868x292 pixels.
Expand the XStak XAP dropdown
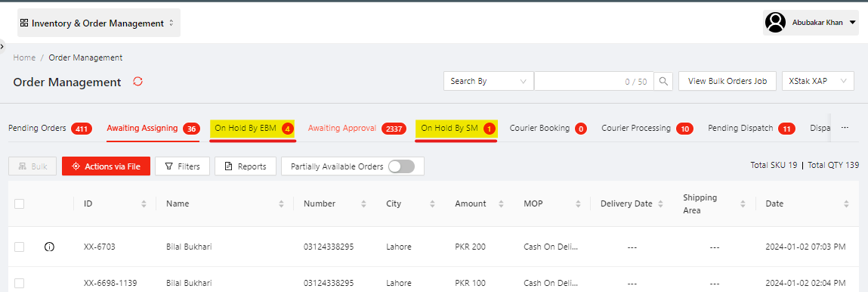click(818, 81)
